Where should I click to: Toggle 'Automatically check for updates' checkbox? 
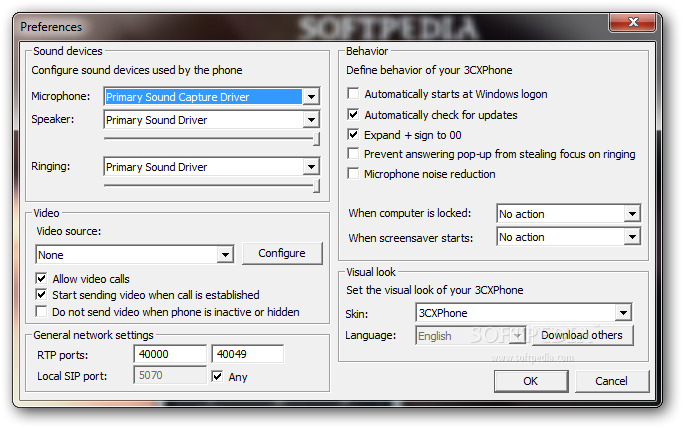(x=353, y=115)
